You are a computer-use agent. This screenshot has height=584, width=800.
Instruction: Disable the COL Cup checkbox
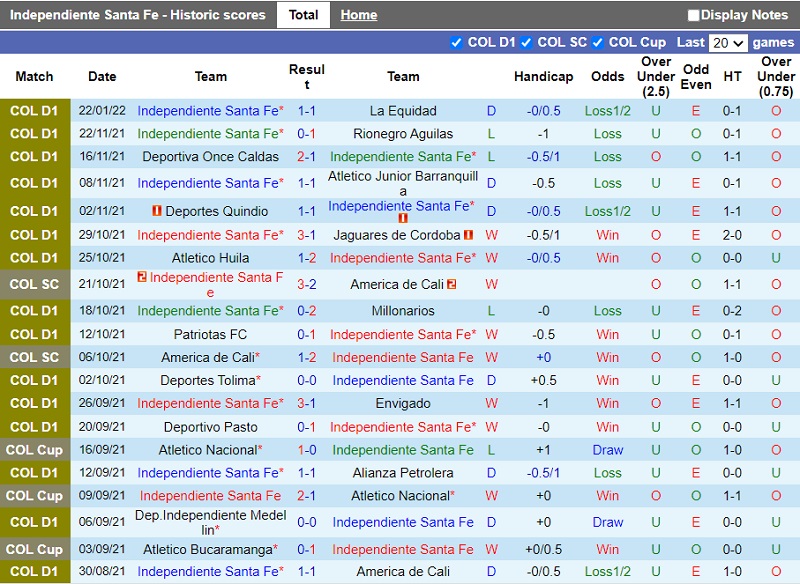point(598,42)
